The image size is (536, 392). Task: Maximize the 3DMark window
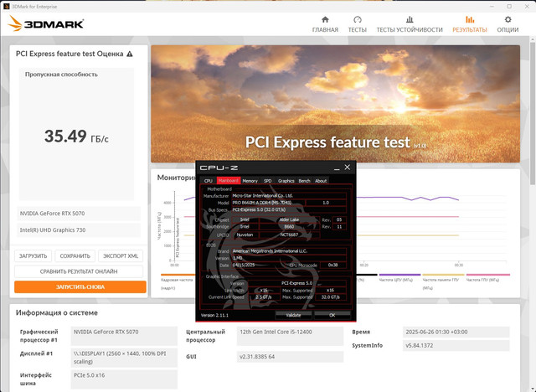(509, 6)
